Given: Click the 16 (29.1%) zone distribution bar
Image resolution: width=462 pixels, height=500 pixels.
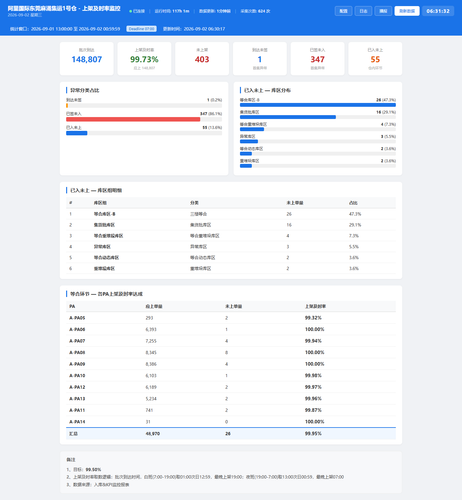Looking at the screenshot, I should (288, 117).
